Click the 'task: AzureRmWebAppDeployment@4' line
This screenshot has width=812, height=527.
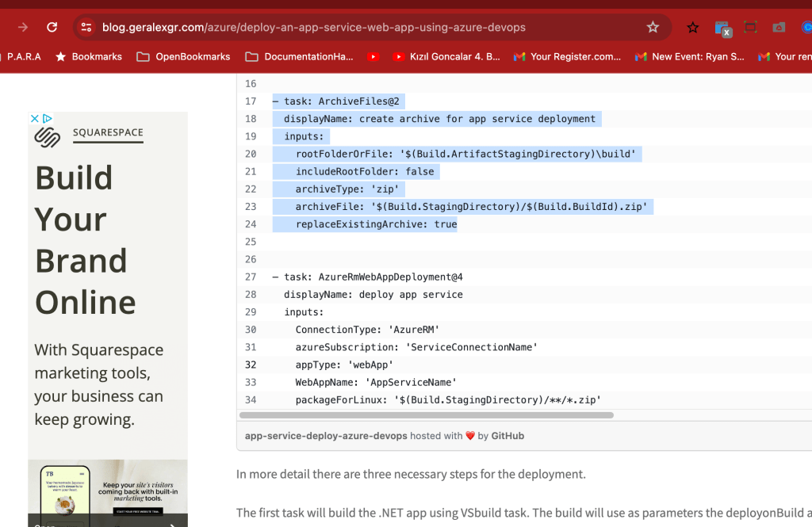point(368,277)
